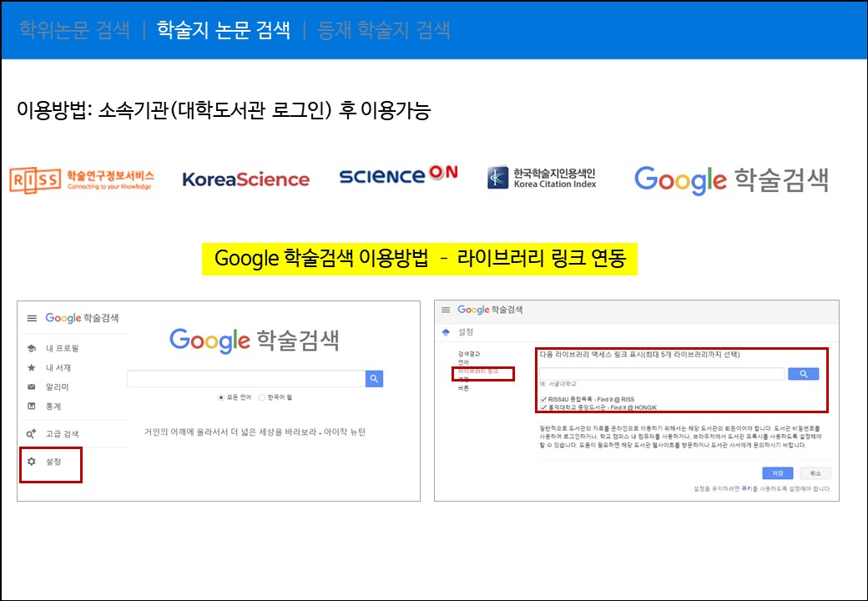Viewport: 868px width, 601px height.
Task: Open 고급 검색 in Scholar sidebar
Action: click(62, 433)
